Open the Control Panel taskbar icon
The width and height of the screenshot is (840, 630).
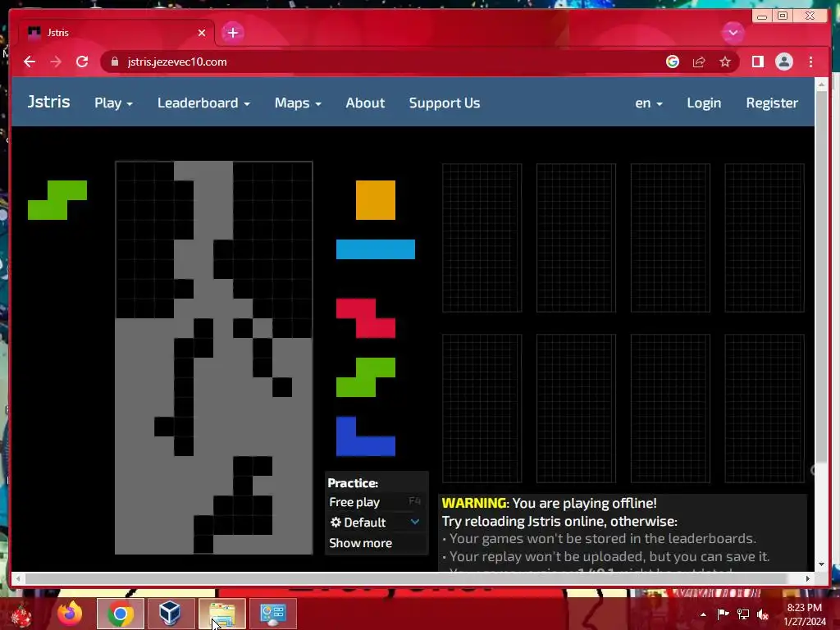click(272, 614)
